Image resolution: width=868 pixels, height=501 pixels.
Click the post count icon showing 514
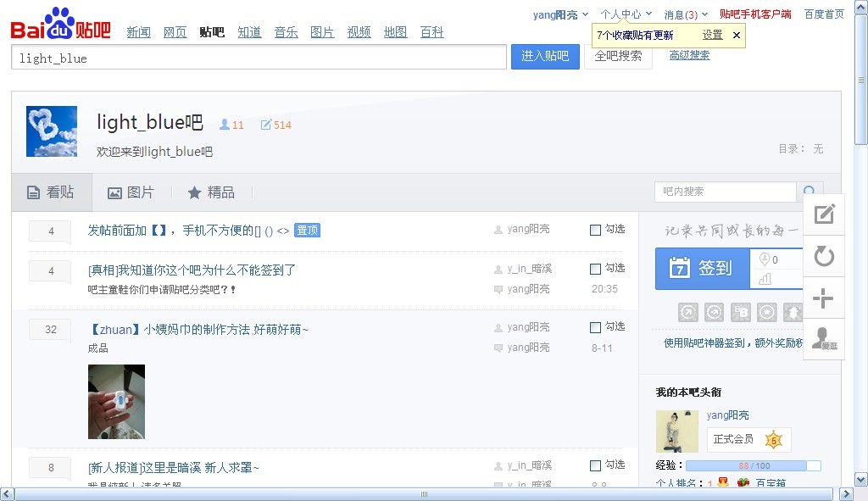point(266,125)
